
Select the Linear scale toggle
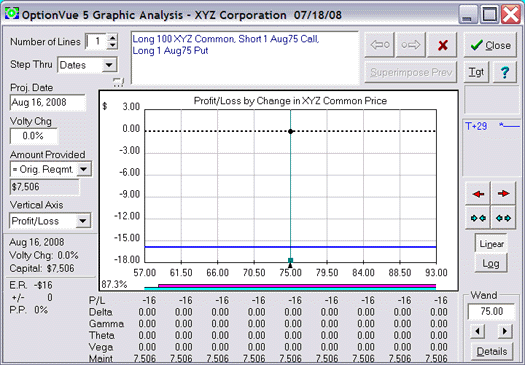point(491,244)
